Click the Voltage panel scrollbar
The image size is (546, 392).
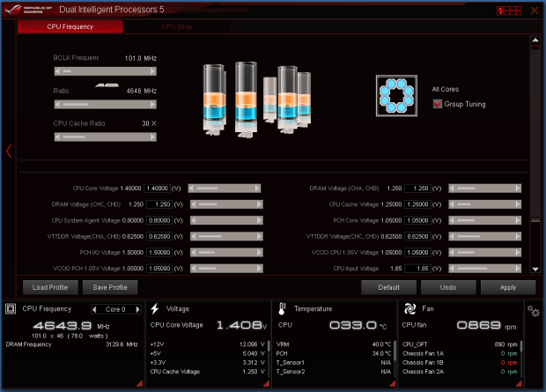[x=269, y=346]
